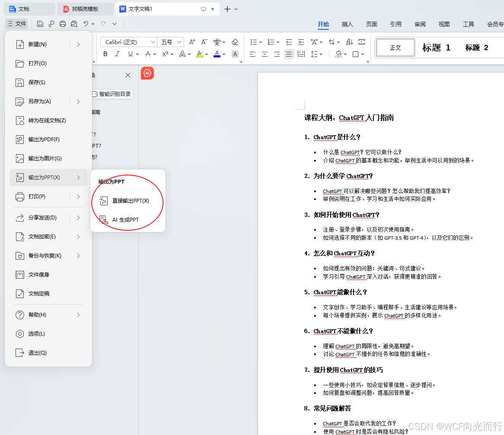Screen dimensions: 504x435
Task: Close the navigation pane with X
Action: tap(128, 75)
